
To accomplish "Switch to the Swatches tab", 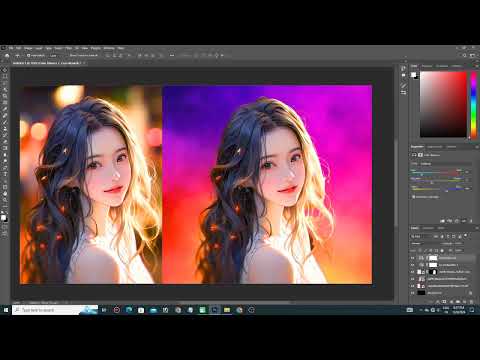I will pyautogui.click(x=427, y=66).
